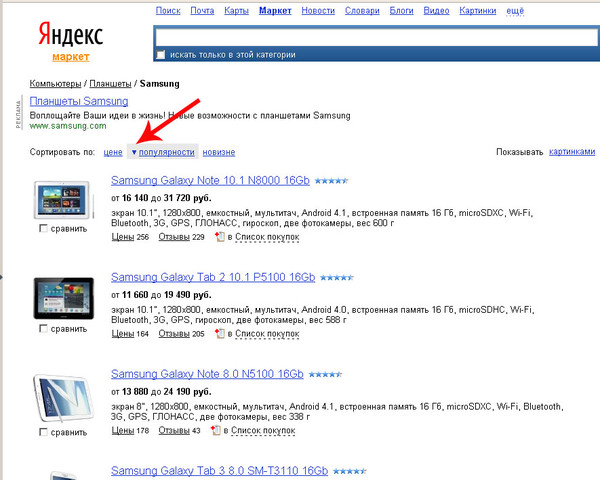600x480 pixels.
Task: Click the Yandex Market logo
Action: click(x=70, y=39)
